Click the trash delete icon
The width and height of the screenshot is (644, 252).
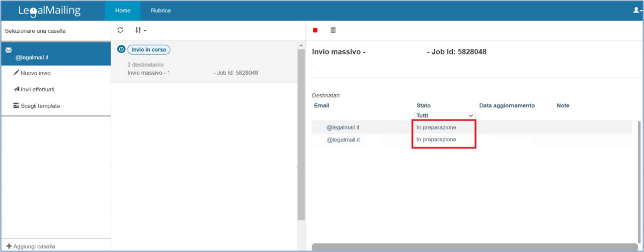[333, 30]
